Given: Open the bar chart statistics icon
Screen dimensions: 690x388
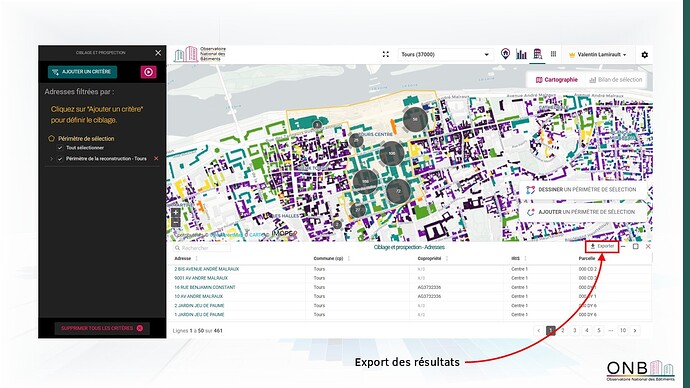Looking at the screenshot, I should click(521, 55).
